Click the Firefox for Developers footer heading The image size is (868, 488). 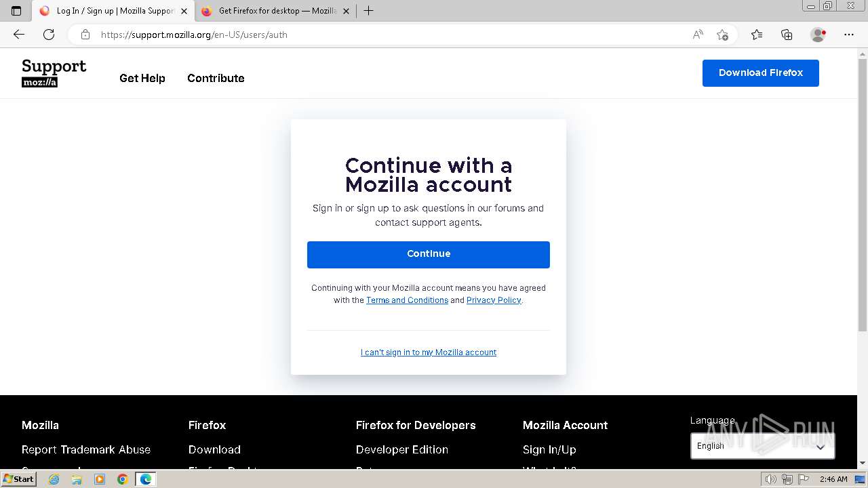click(416, 425)
